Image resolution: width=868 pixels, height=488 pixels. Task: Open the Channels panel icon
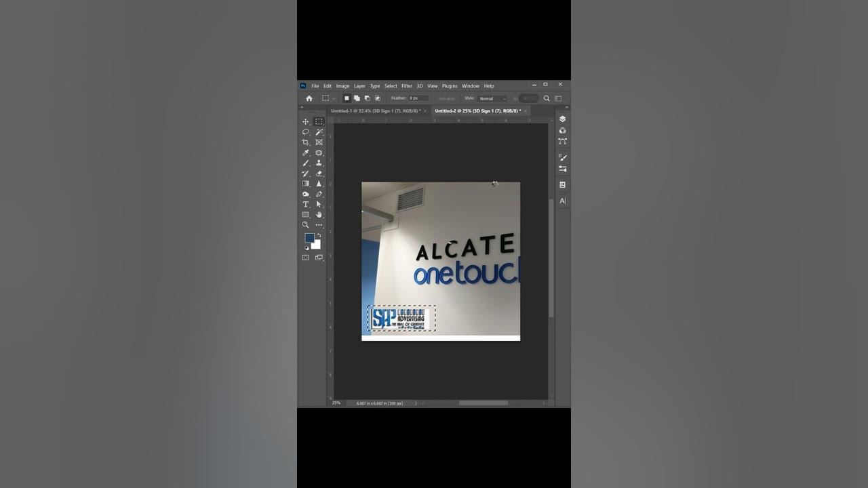pyautogui.click(x=562, y=130)
